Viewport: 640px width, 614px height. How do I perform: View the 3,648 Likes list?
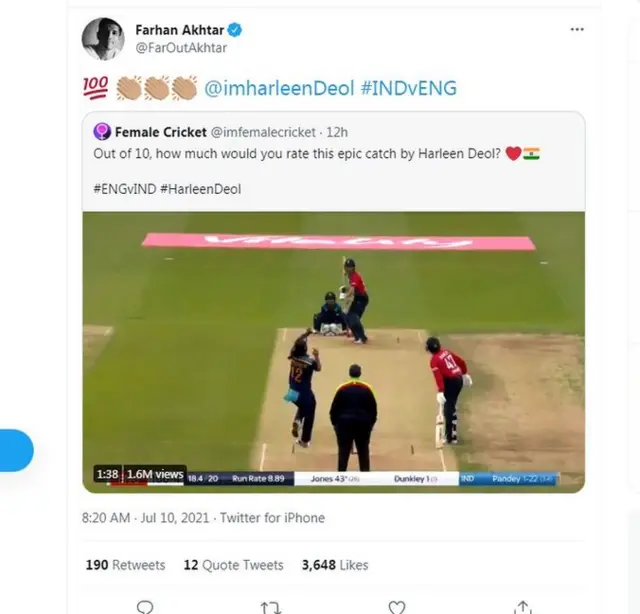(x=335, y=565)
